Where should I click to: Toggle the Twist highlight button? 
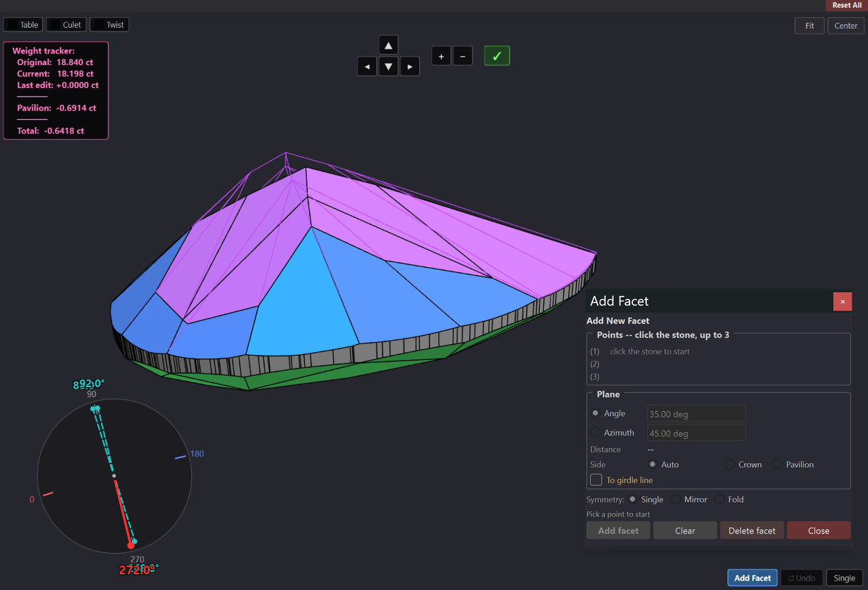pyautogui.click(x=109, y=24)
